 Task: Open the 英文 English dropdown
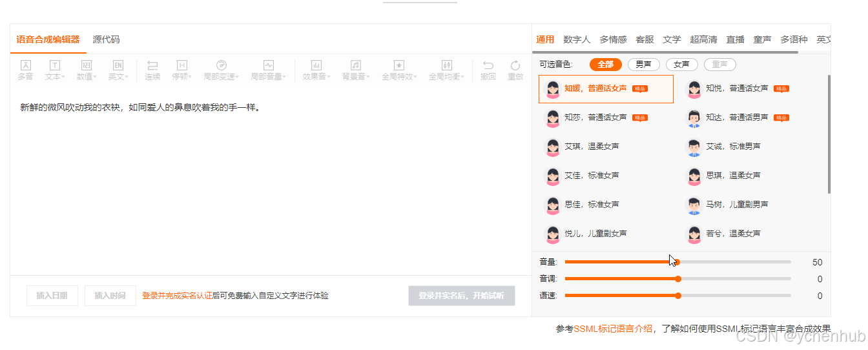[118, 70]
